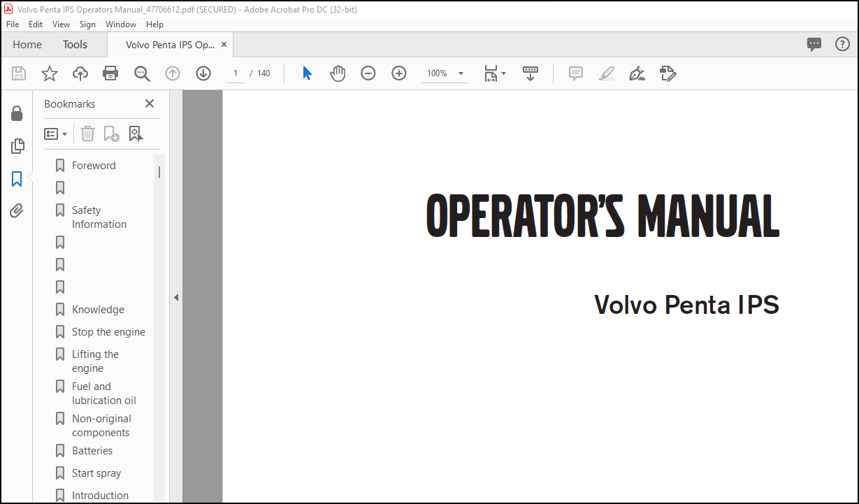Image resolution: width=859 pixels, height=504 pixels.
Task: Open the View menu
Action: click(x=62, y=24)
